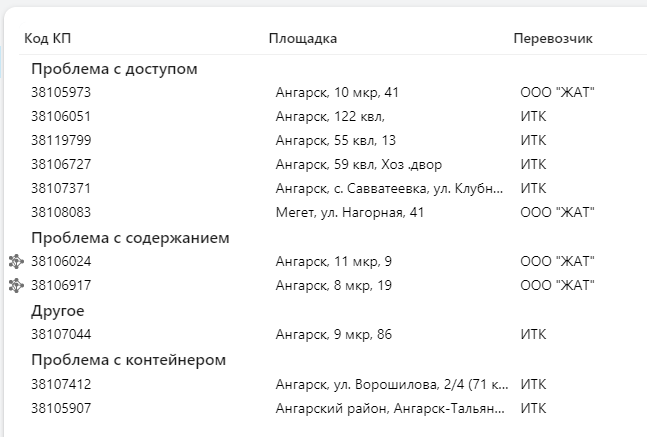Collapse the Проблема с доступом group
The image size is (647, 437).
pos(114,69)
